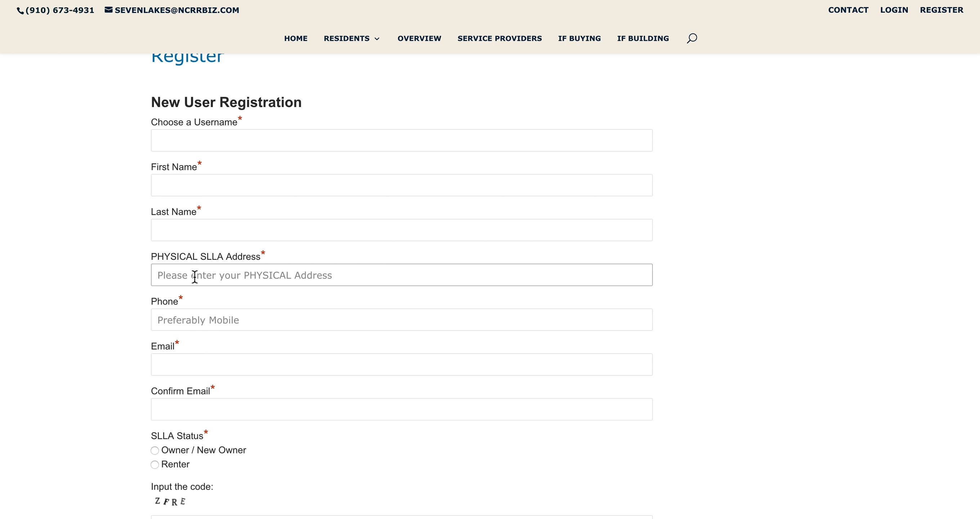Viewport: 980px width, 519px height.
Task: Click the Confirm Email input box
Action: click(401, 409)
